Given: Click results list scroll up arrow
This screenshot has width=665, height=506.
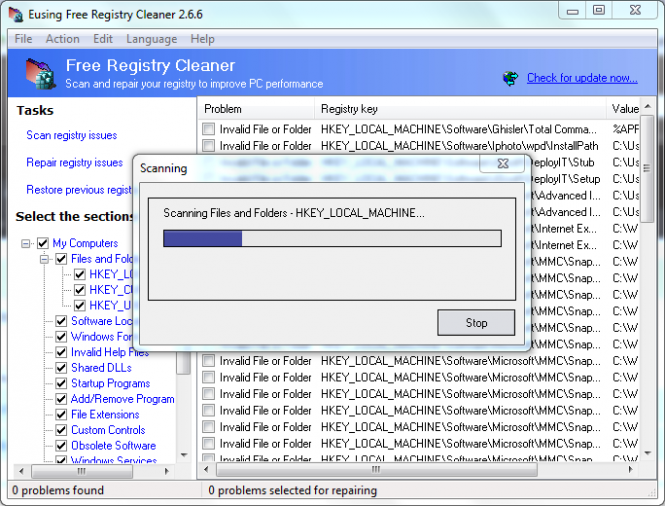Looking at the screenshot, I should click(x=648, y=106).
